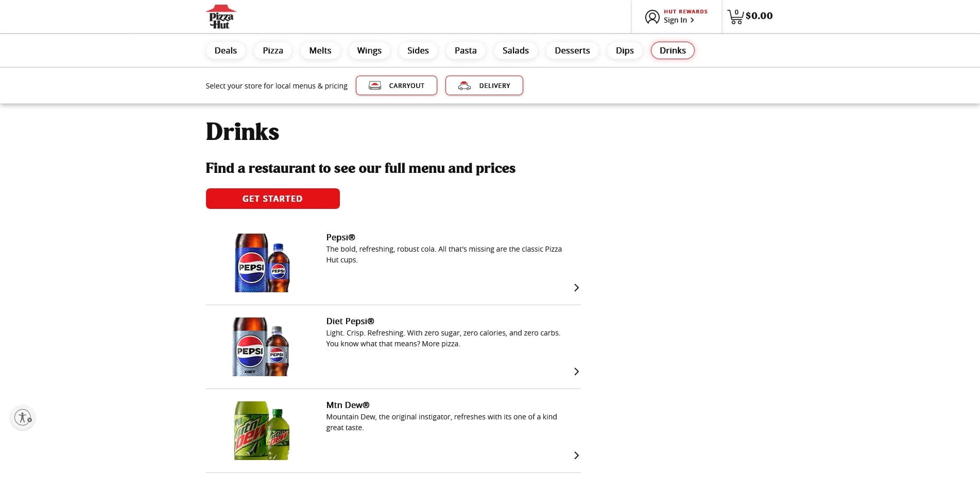Choose the CARRYOUT option

396,85
